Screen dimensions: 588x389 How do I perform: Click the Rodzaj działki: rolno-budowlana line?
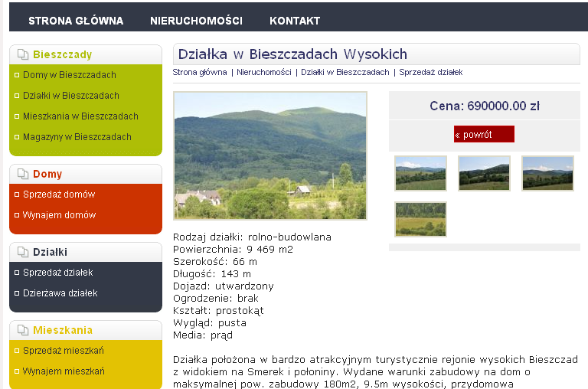coord(252,237)
